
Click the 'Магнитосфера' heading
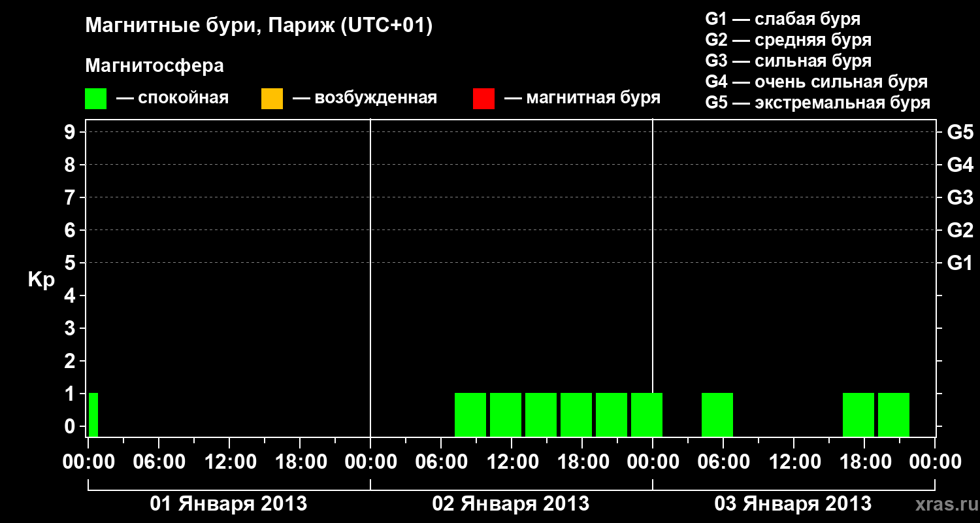coord(154,66)
